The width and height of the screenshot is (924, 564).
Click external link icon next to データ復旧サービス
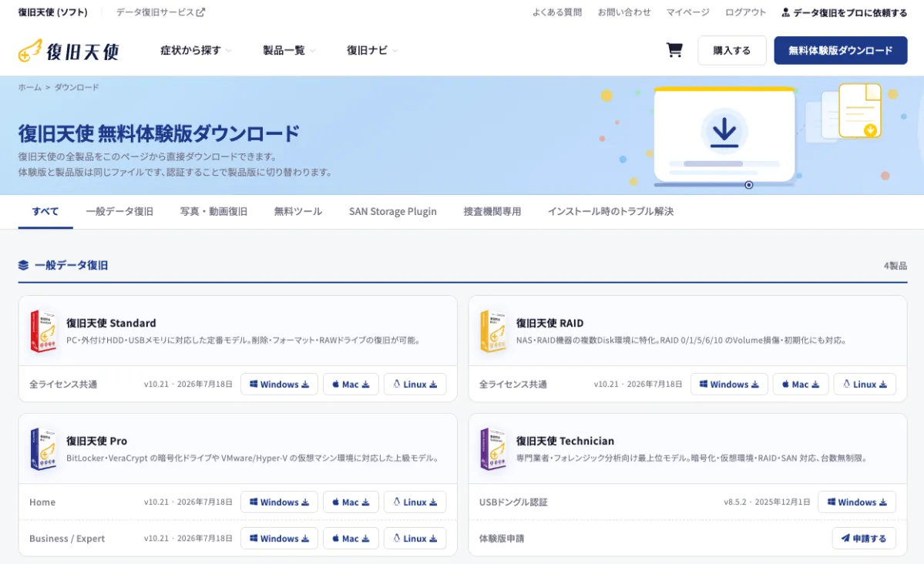click(200, 12)
